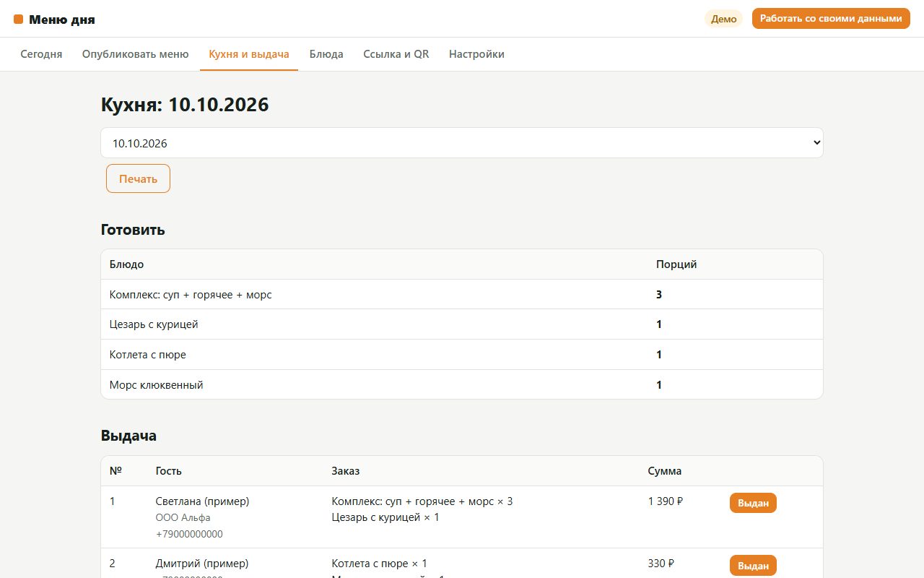The image size is (924, 578).
Task: Click Светлана's phone number +79000000000
Action: click(x=189, y=535)
